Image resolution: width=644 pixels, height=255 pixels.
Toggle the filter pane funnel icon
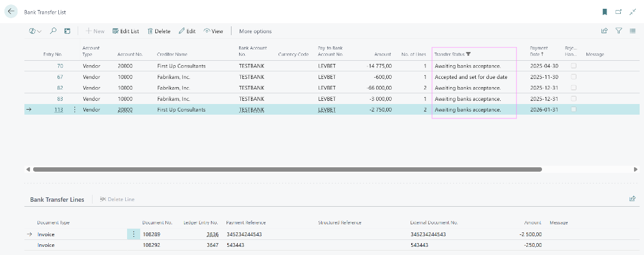pyautogui.click(x=618, y=31)
